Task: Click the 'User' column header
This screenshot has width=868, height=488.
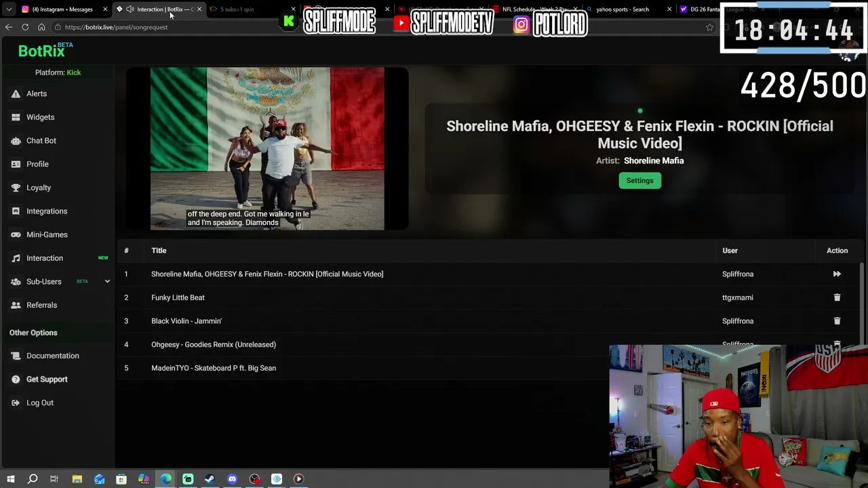Action: click(730, 251)
